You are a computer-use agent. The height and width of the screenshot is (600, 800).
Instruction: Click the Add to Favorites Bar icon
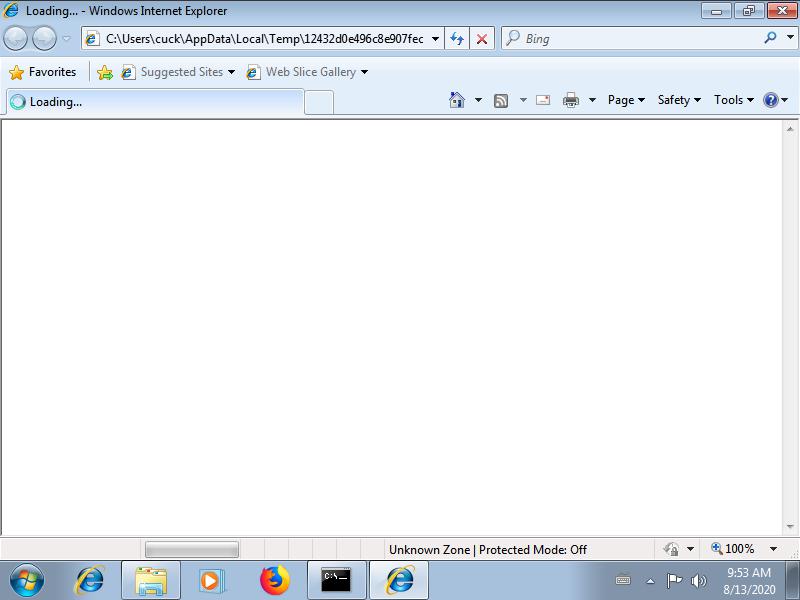tap(105, 72)
